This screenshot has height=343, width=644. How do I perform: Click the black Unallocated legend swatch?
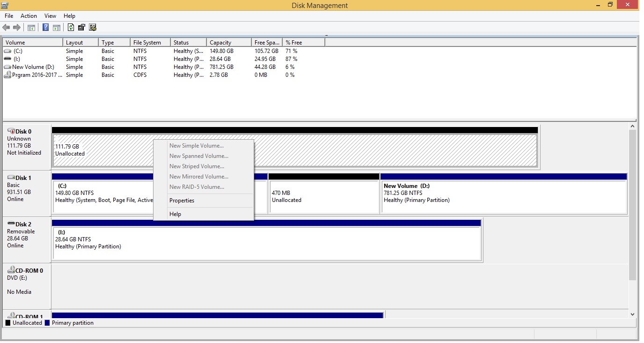click(8, 323)
